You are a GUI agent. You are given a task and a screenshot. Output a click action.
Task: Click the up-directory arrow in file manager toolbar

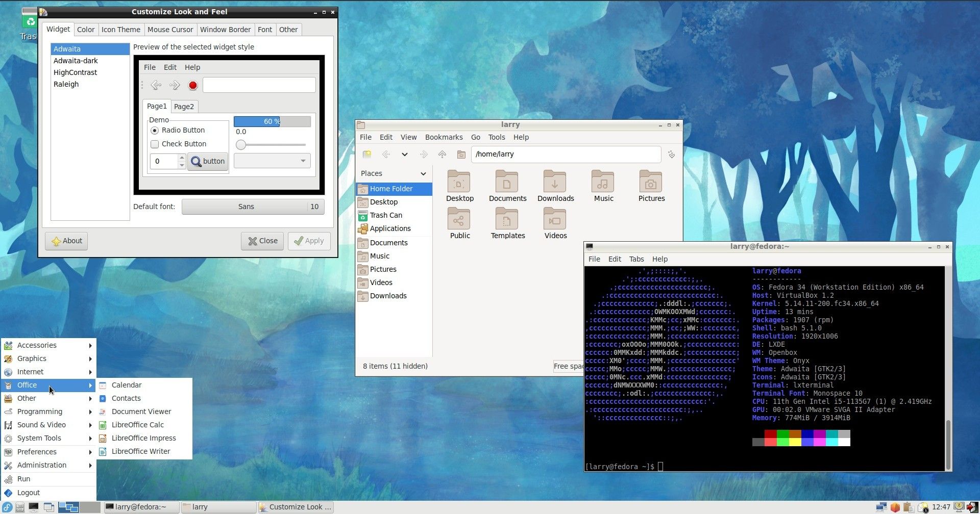point(442,155)
